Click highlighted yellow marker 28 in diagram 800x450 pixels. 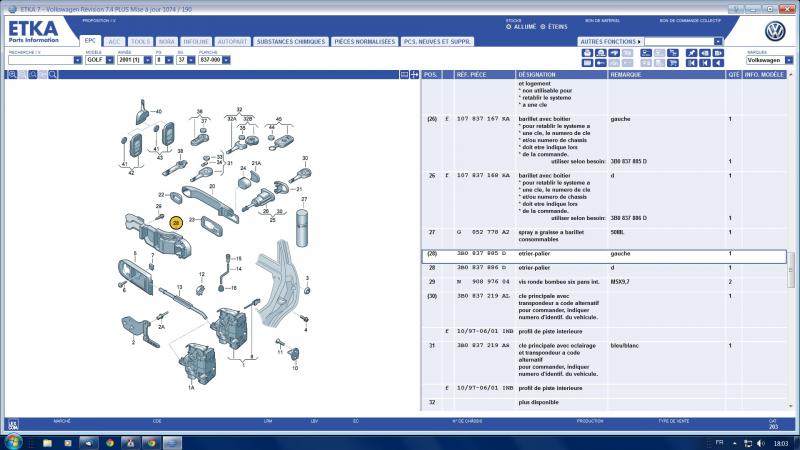point(176,223)
